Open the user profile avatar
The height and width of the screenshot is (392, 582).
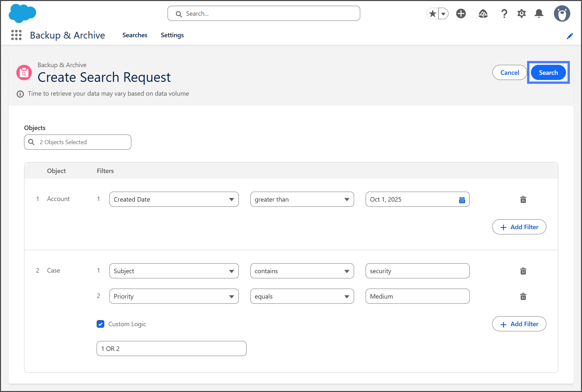coord(562,14)
